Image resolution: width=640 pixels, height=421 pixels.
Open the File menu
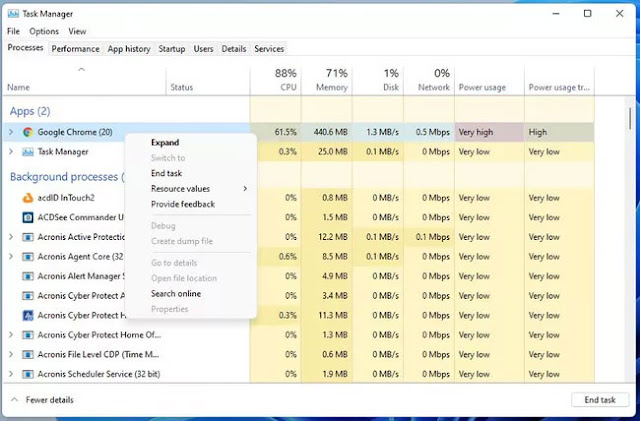point(13,31)
